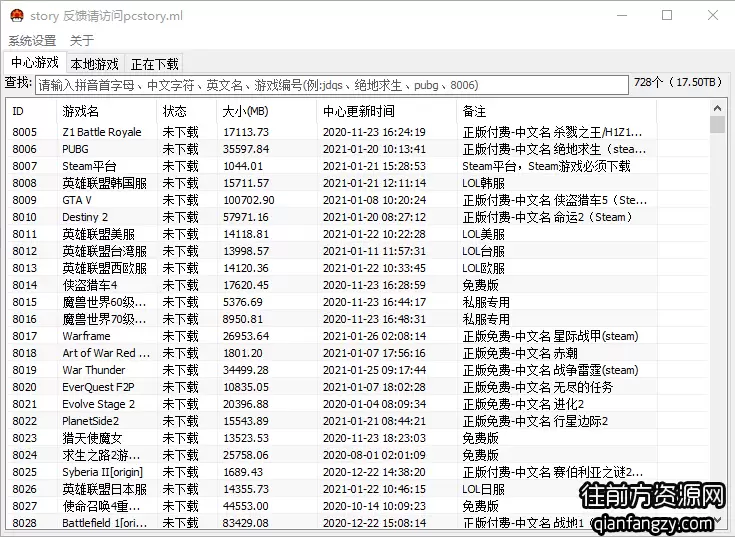Click the timestamp 2020-08-01 02:01:09
This screenshot has height=537, width=735.
[375, 455]
